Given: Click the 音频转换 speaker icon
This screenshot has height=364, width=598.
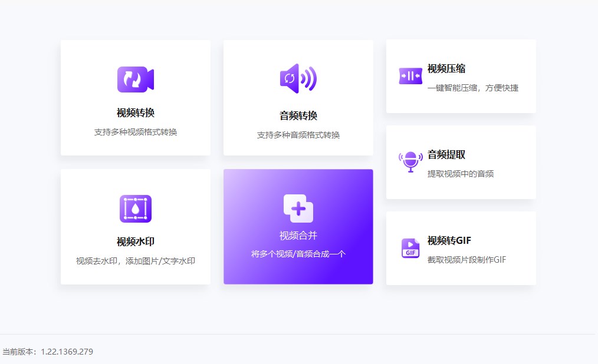Looking at the screenshot, I should coord(298,77).
